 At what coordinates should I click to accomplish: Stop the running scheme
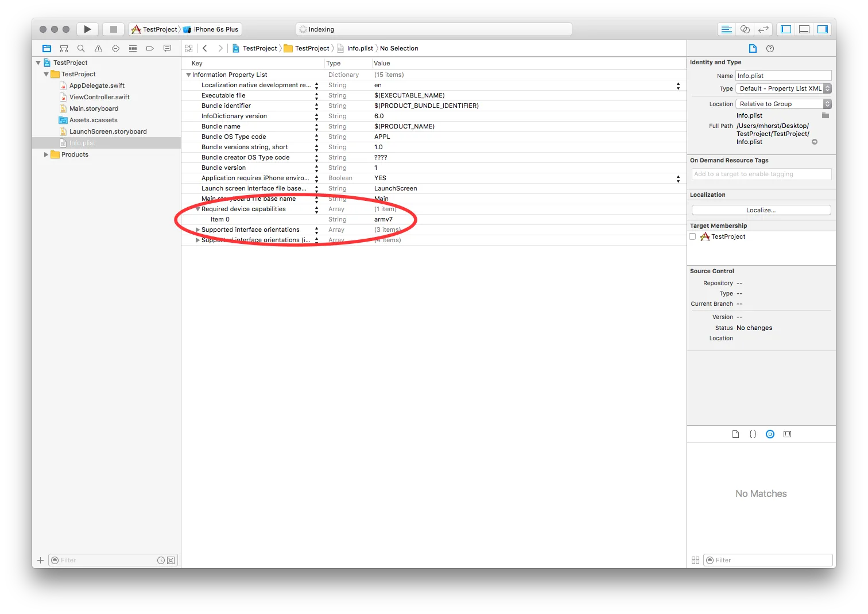pos(114,29)
